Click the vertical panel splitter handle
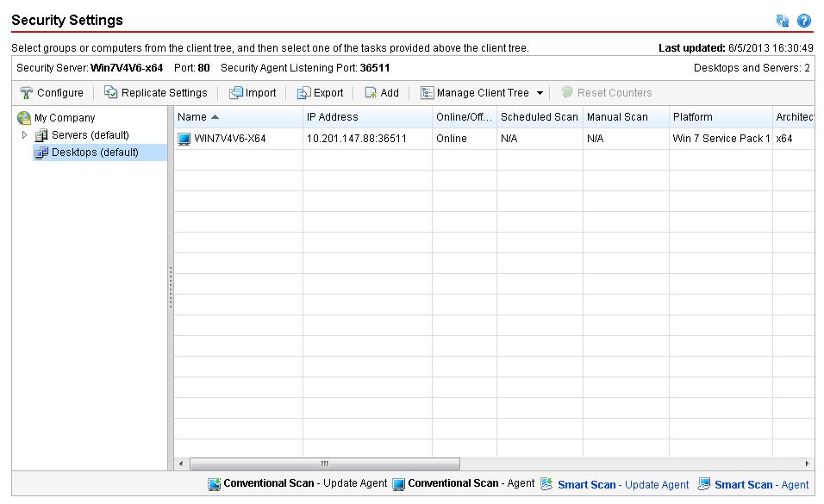 click(171, 287)
